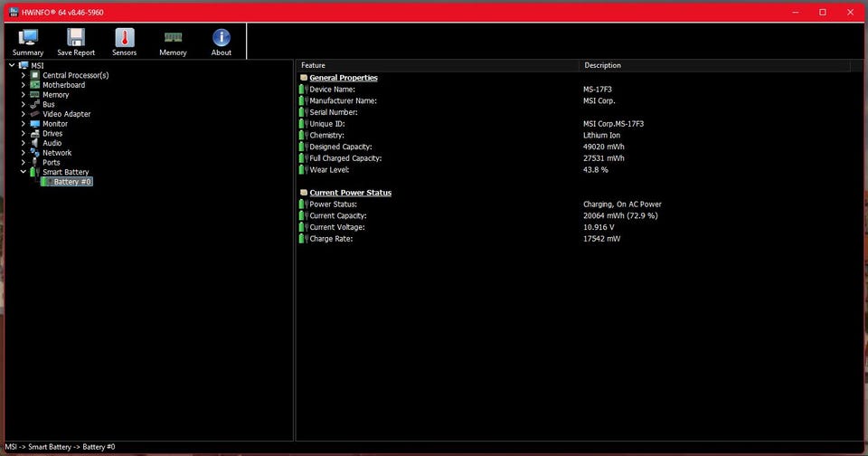Open the Memory module icon
Viewport: 868px width, 456px height.
click(x=173, y=37)
